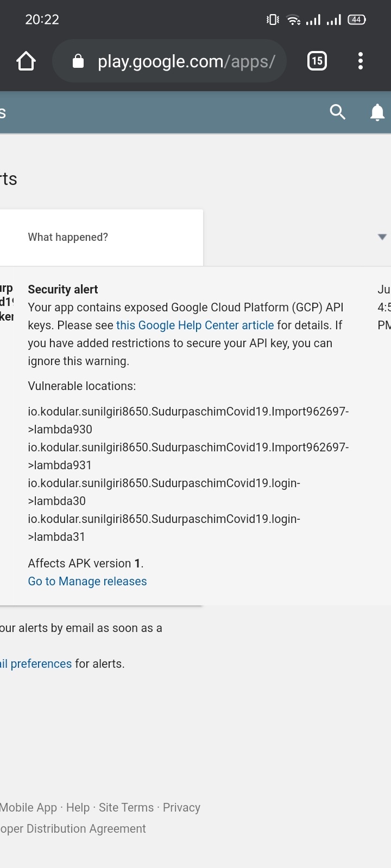Open the Distribution Agreement footer link

point(73,829)
